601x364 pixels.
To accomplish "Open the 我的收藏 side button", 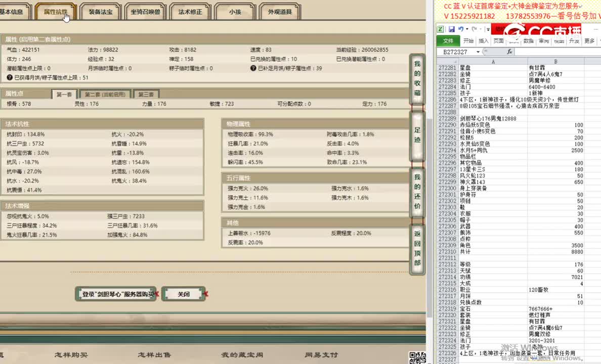I will [417, 78].
